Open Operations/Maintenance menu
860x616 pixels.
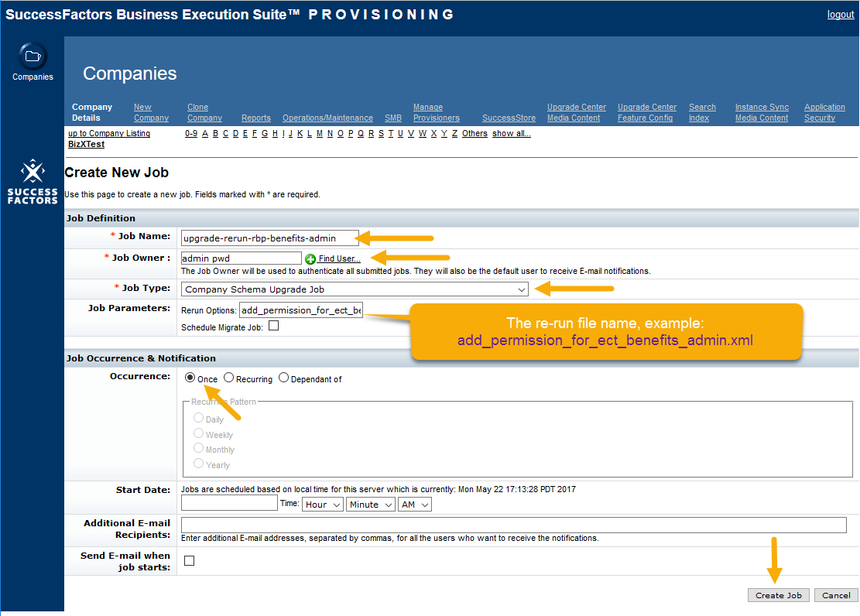328,118
